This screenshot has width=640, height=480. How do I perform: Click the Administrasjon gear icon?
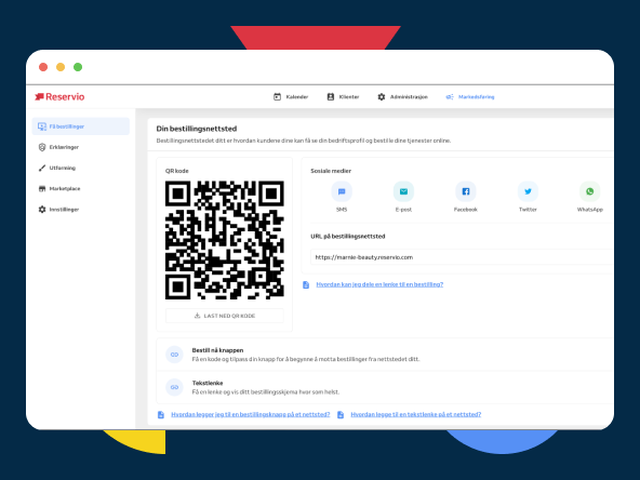point(381,97)
